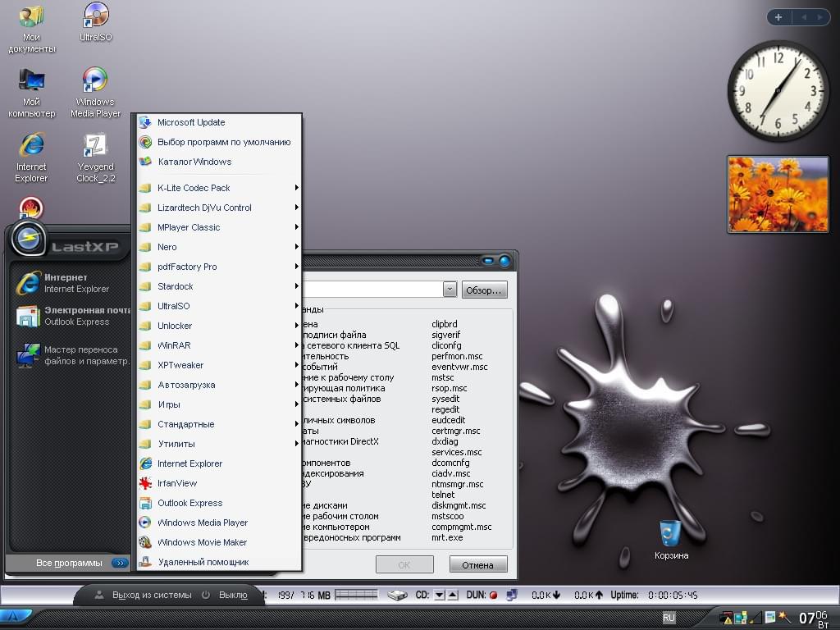This screenshot has width=840, height=630.
Task: Expand the Lizardtech DjVu Control submenu
Action: (219, 208)
